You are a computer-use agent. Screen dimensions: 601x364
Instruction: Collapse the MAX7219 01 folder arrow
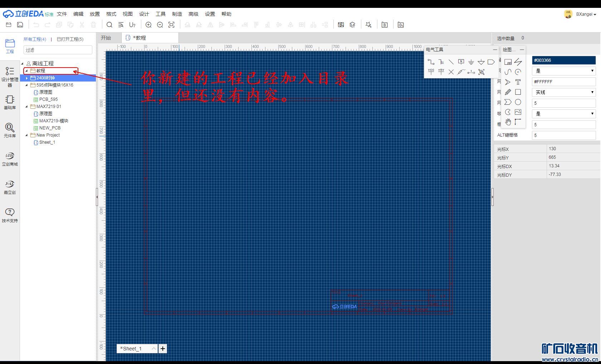[26, 107]
